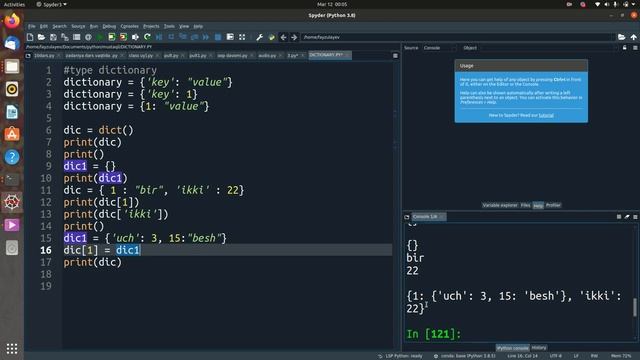Click the Stop debugging square icon
640x360 pixels.
(x=218, y=37)
